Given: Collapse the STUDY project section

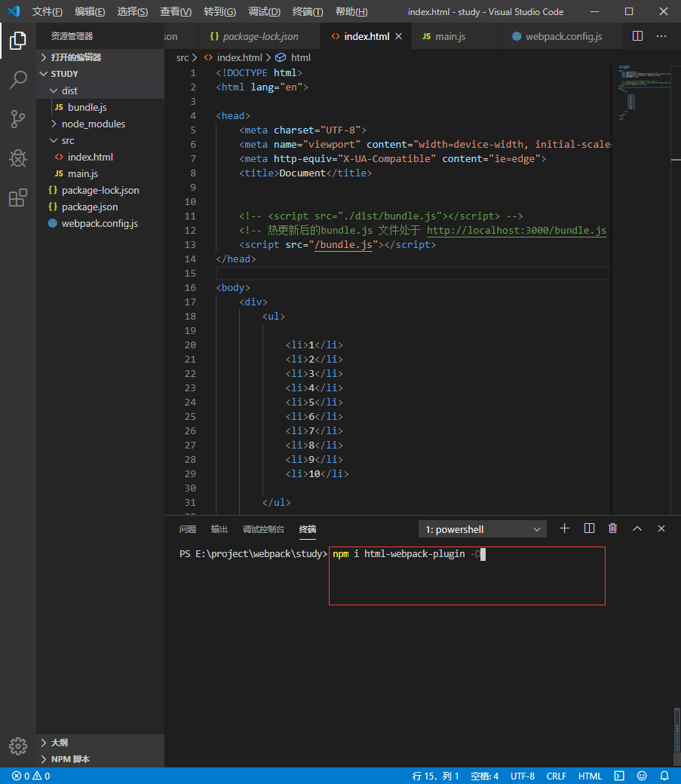Looking at the screenshot, I should coord(100,74).
